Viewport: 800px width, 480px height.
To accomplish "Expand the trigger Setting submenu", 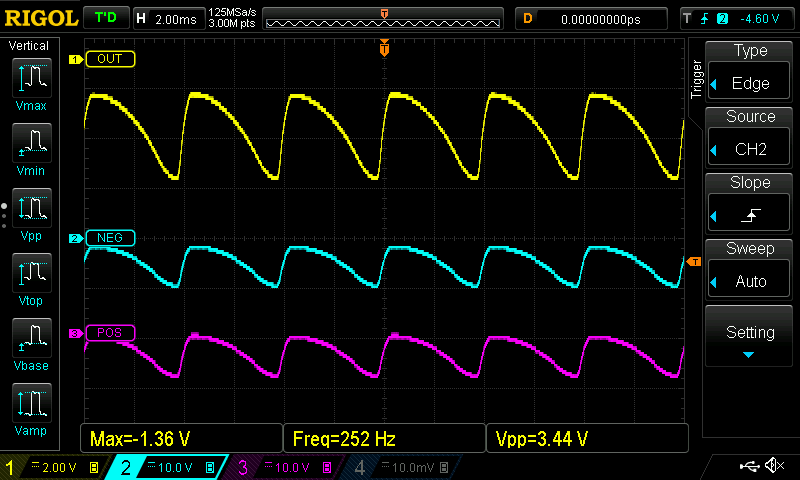I will click(750, 338).
